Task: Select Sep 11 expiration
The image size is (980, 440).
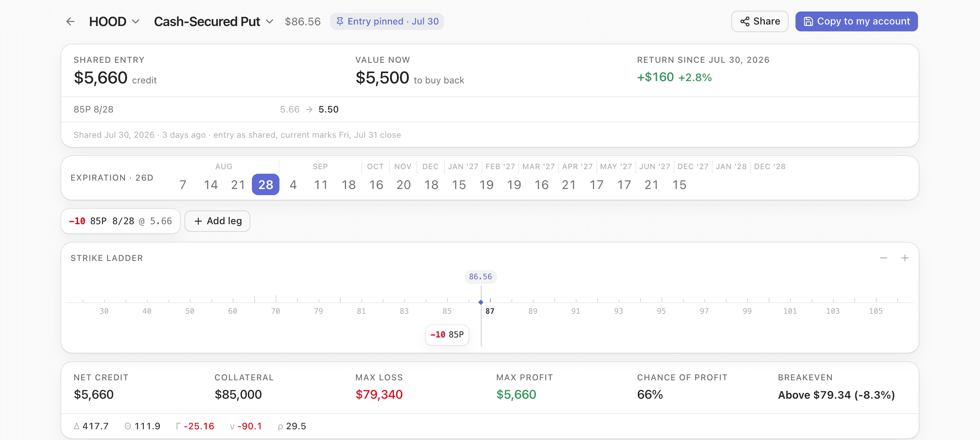Action: click(x=321, y=185)
